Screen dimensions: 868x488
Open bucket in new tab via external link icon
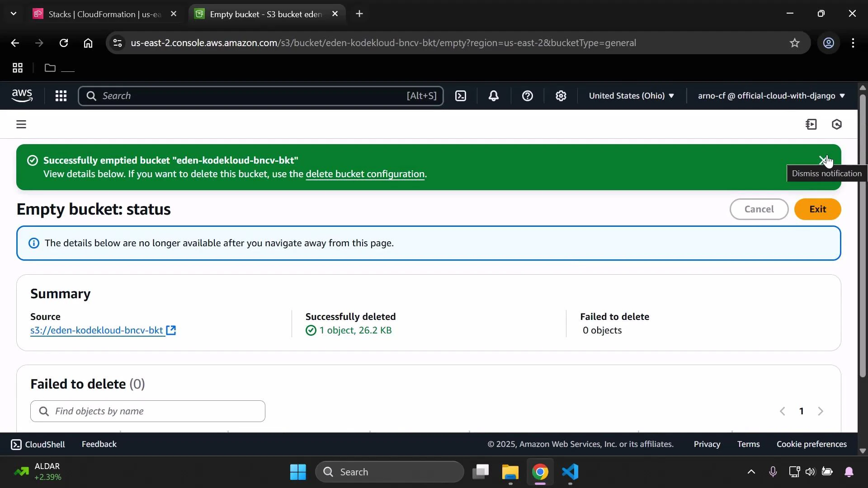(x=172, y=330)
